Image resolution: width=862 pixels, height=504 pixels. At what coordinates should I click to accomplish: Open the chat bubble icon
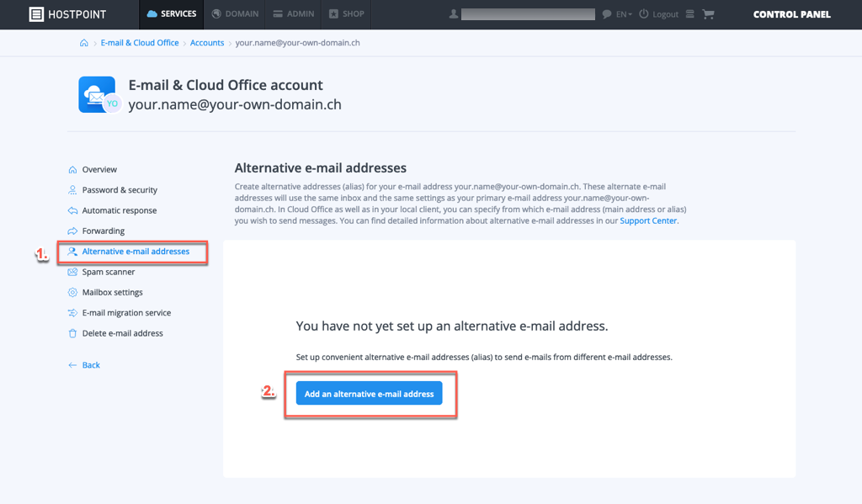click(x=606, y=14)
